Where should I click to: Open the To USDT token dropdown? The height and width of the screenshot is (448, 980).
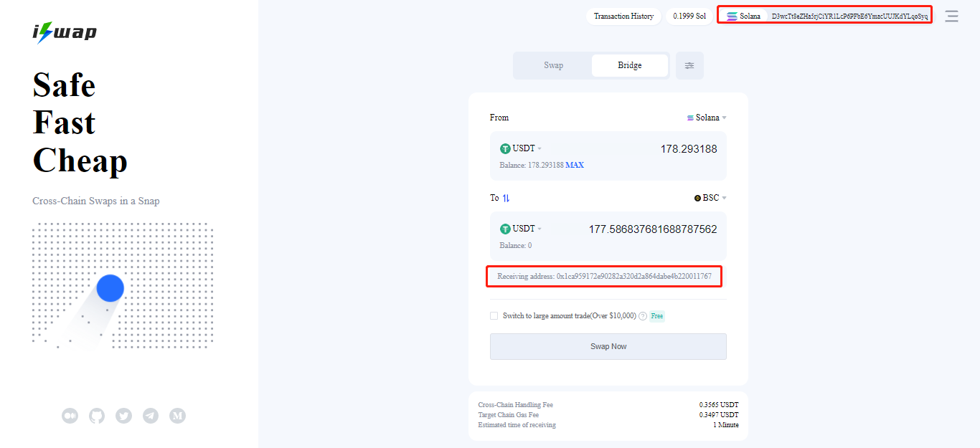coord(521,229)
